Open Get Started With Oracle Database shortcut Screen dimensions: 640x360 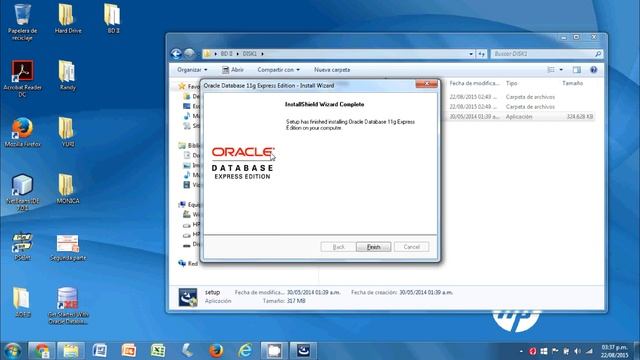[68, 306]
